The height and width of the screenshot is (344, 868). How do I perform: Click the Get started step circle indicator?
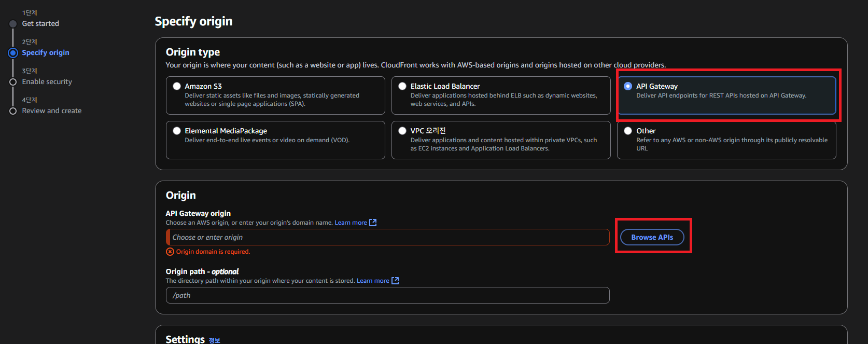[x=13, y=24]
